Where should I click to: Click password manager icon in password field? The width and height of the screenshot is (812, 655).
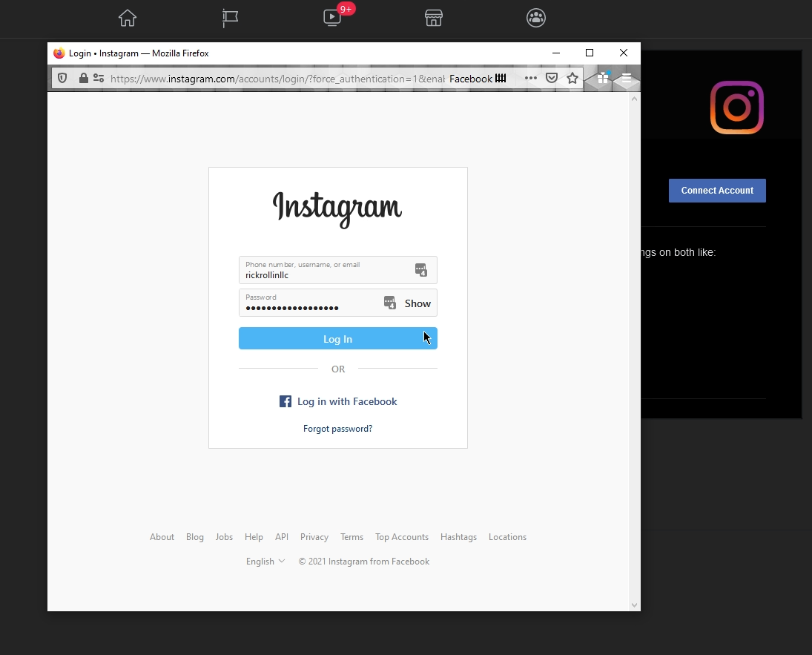coord(390,303)
